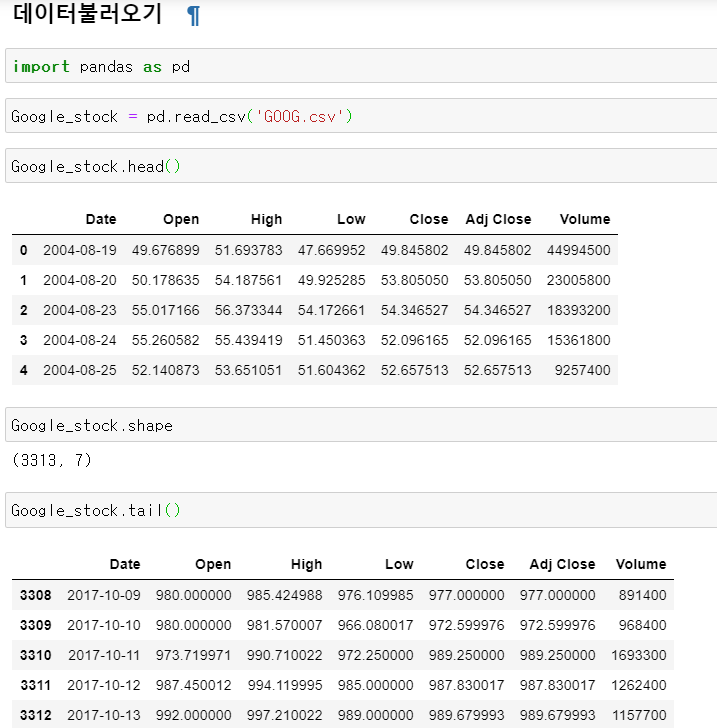Click the High value 54.187561
Image resolution: width=717 pixels, height=728 pixels.
[248, 280]
